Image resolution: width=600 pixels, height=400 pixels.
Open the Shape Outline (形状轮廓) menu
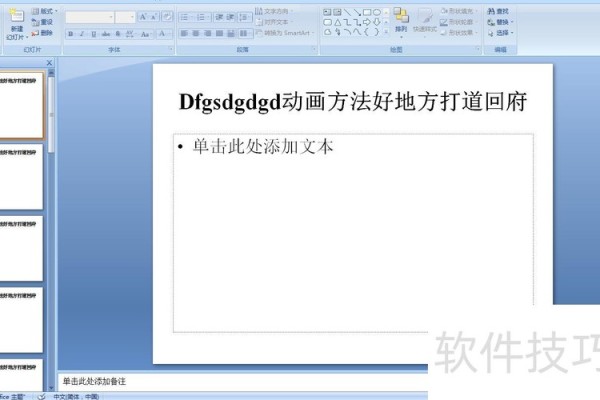[459, 22]
